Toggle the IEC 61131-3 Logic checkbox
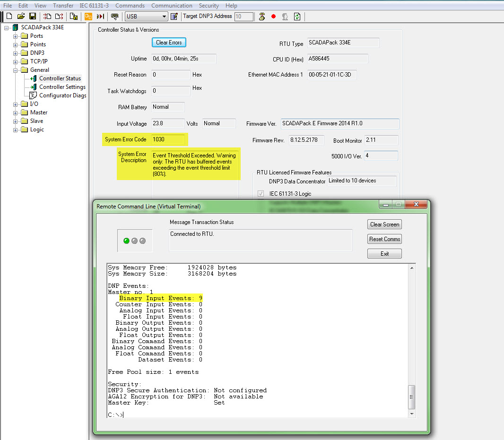Screen dimensions: 504x440 tap(261, 193)
